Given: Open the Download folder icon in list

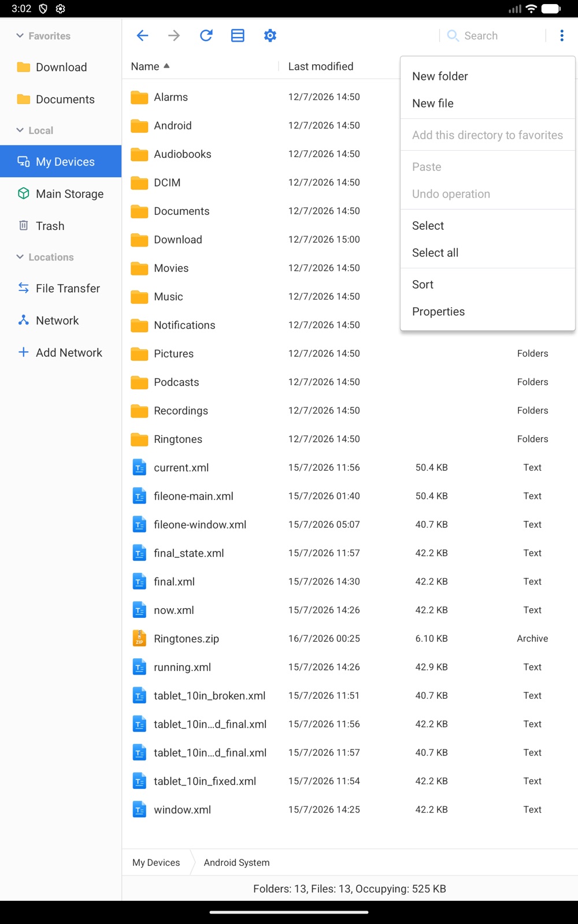Looking at the screenshot, I should 139,240.
